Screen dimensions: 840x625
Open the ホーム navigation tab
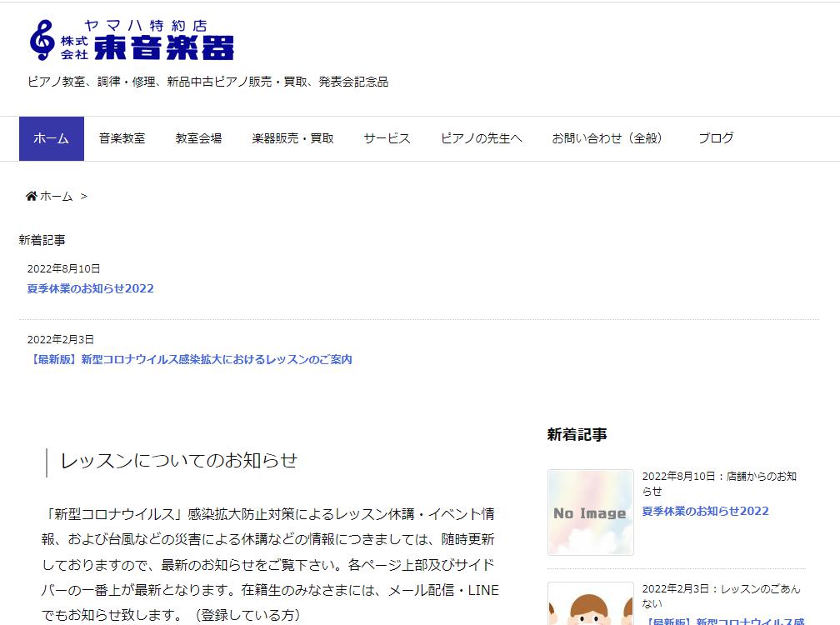[x=52, y=138]
